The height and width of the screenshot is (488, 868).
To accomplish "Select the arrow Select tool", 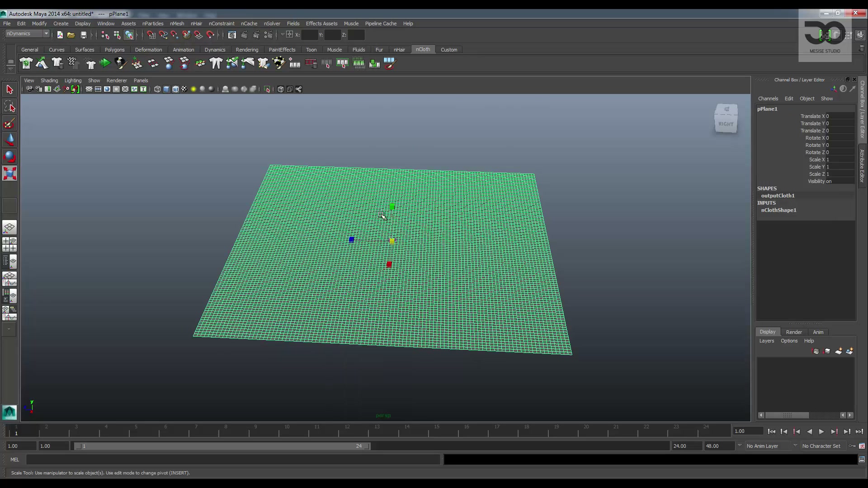I will [9, 89].
